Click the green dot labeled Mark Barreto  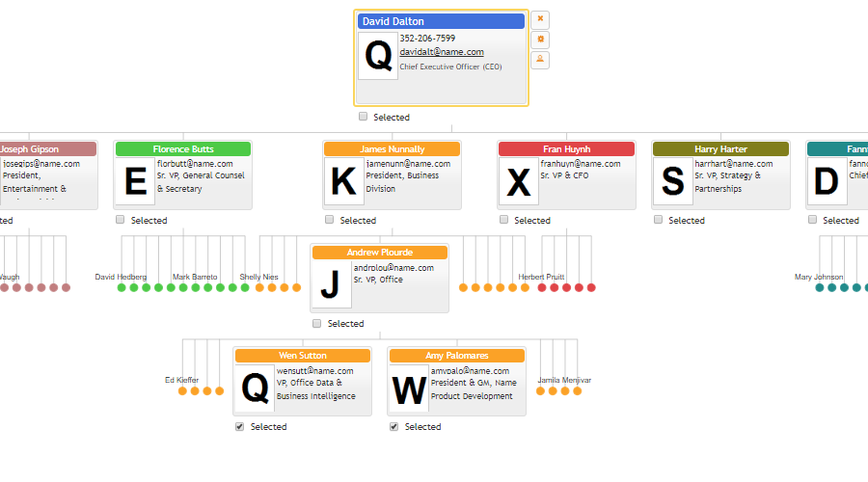pos(196,288)
